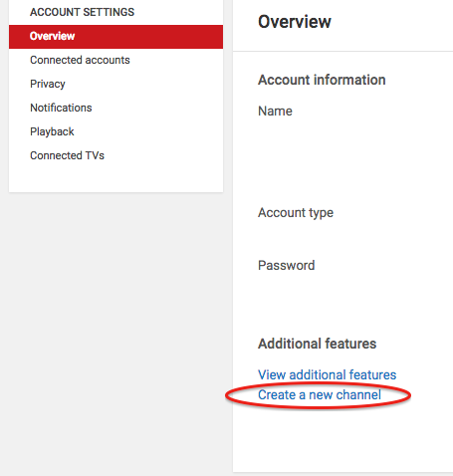Click the Password label
The width and height of the screenshot is (453, 476).
(287, 266)
